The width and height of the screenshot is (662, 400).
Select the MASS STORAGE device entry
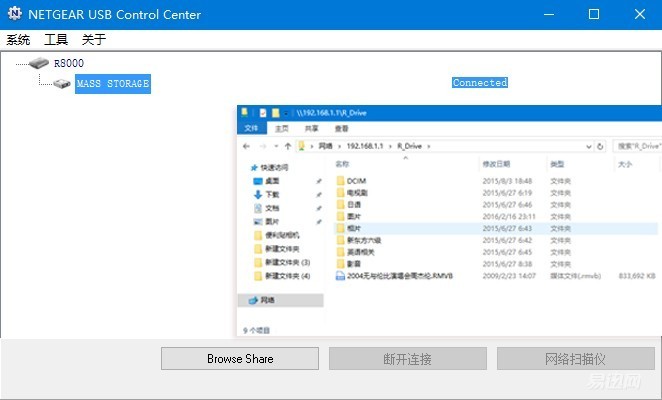coord(113,84)
